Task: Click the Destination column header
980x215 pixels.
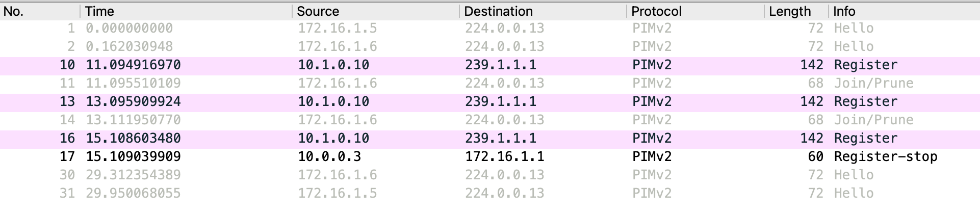Action: [x=498, y=11]
